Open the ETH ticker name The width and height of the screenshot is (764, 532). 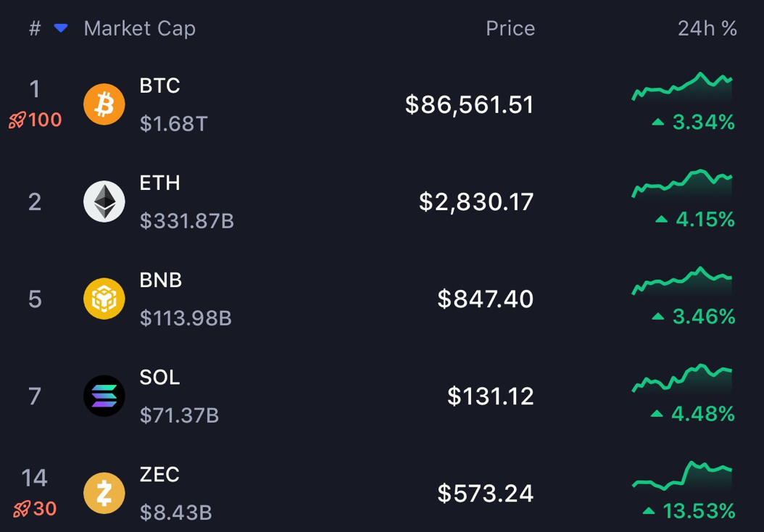[x=159, y=183]
